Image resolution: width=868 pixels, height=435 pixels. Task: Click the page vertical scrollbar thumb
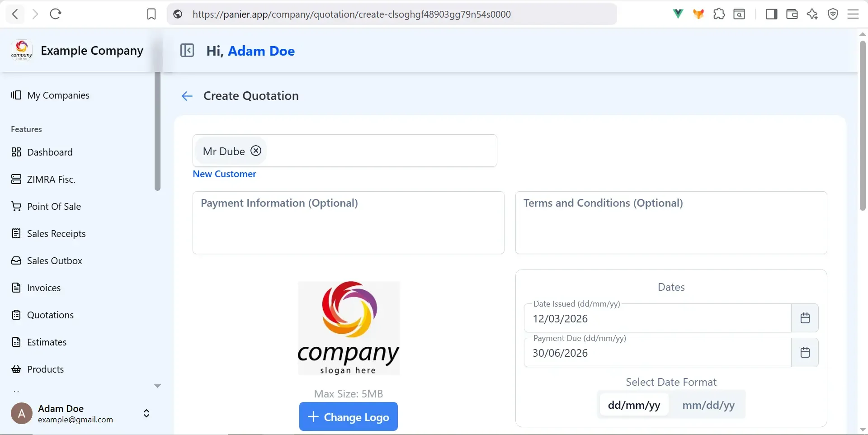[863, 126]
